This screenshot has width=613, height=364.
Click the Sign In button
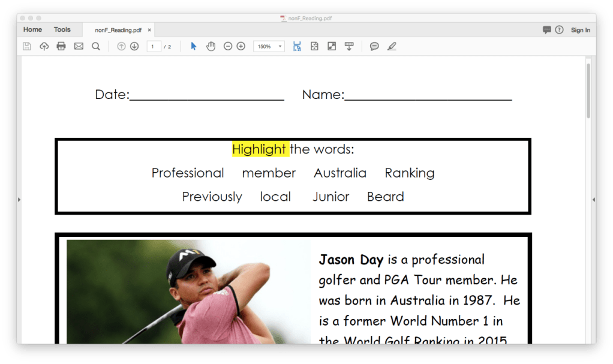pos(580,30)
